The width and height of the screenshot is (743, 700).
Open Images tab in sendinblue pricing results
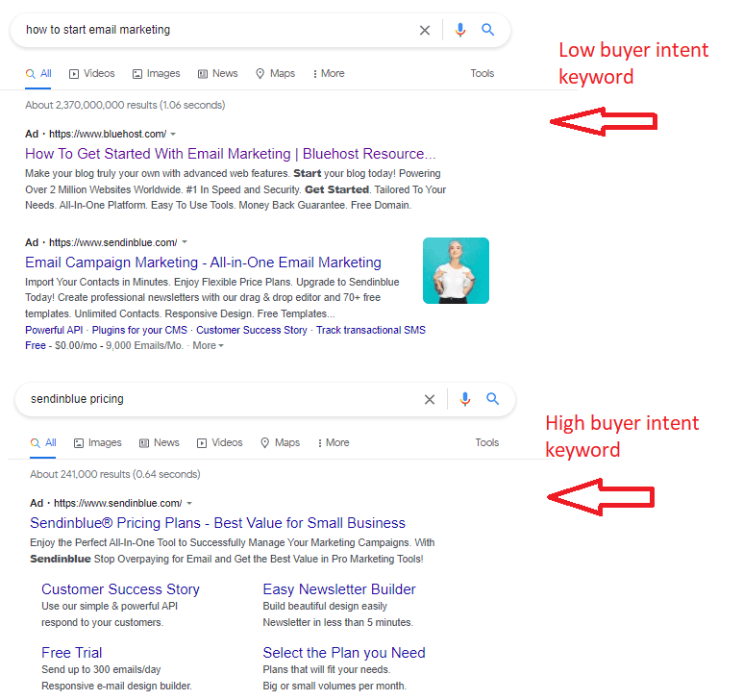pyautogui.click(x=98, y=442)
